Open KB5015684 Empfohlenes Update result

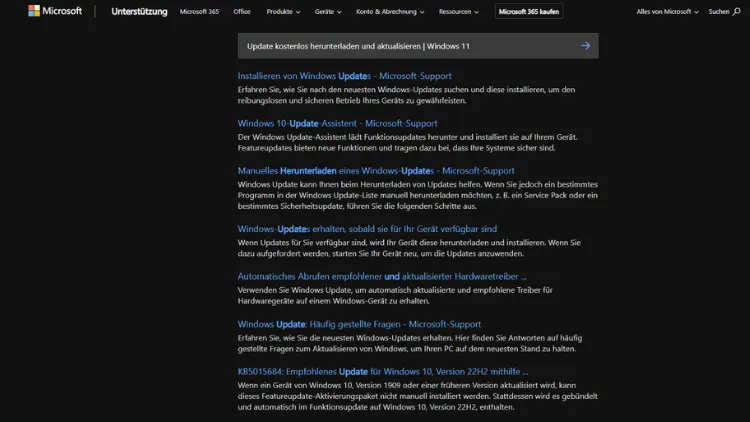point(383,371)
